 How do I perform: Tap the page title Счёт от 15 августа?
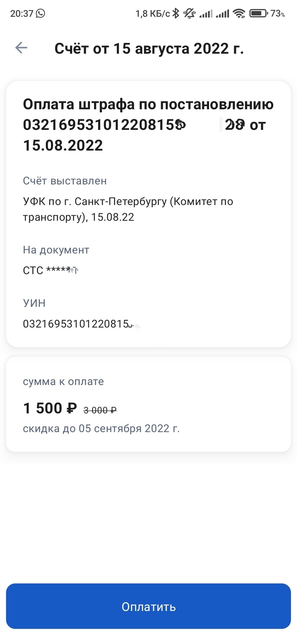click(x=149, y=48)
